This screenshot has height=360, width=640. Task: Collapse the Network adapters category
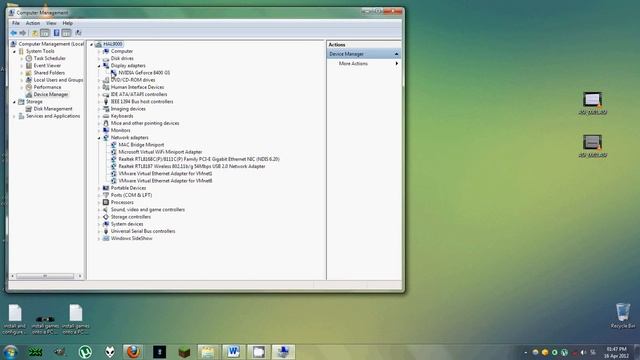click(99, 138)
